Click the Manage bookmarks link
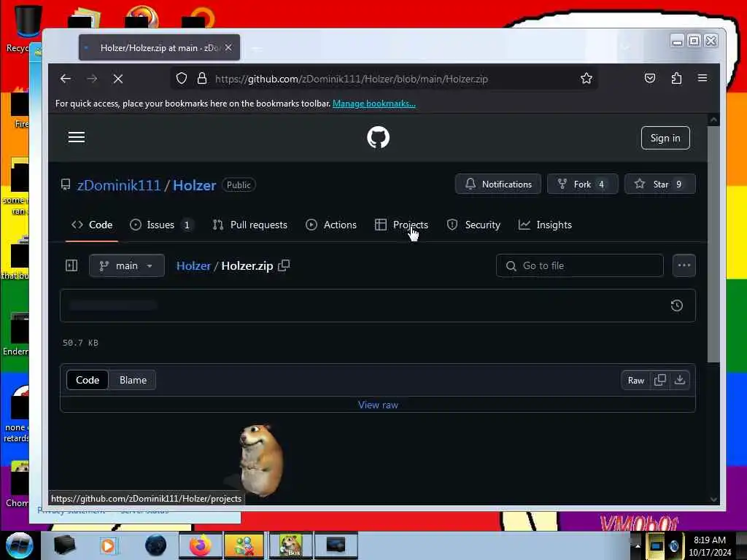The width and height of the screenshot is (747, 560). (374, 104)
